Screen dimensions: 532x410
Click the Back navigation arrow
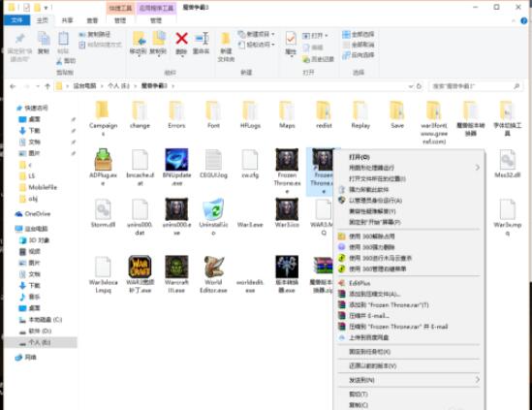point(13,86)
